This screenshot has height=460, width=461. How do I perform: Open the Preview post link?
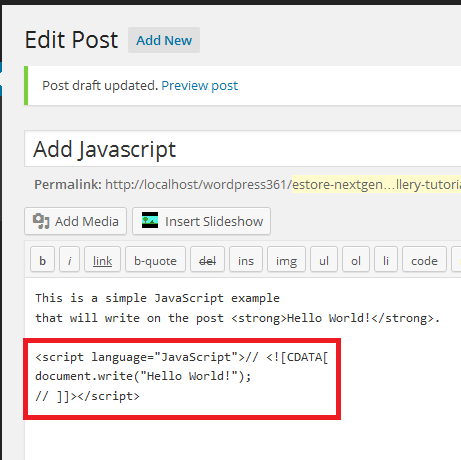click(200, 86)
